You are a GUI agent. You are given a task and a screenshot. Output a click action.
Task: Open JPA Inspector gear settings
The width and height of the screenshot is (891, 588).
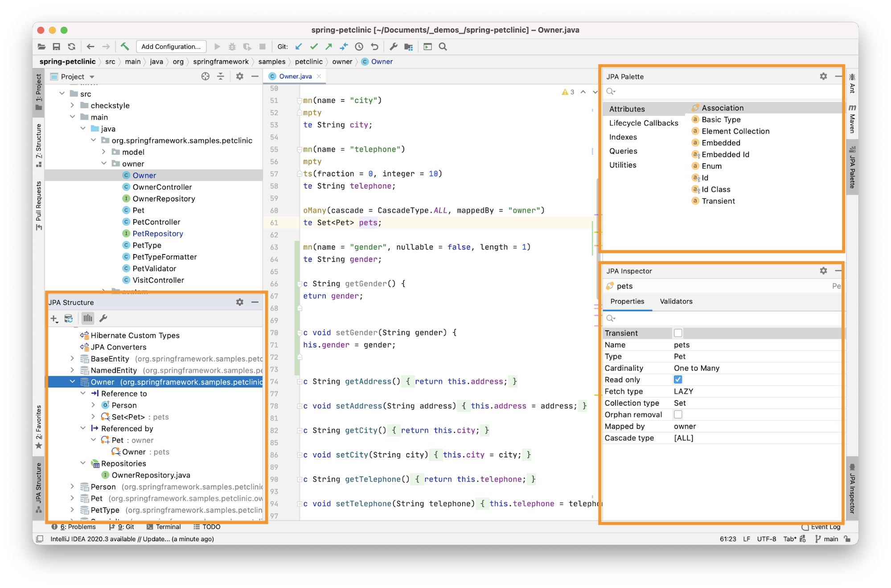823,271
